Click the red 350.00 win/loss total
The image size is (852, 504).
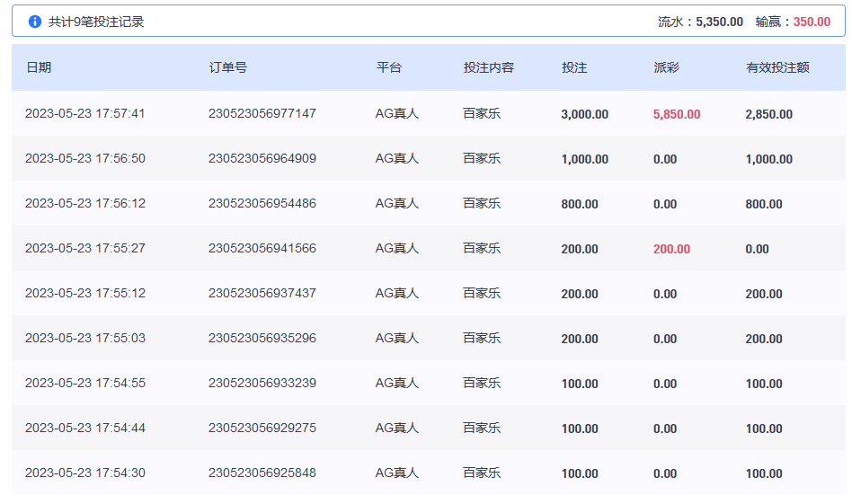pyautogui.click(x=812, y=22)
